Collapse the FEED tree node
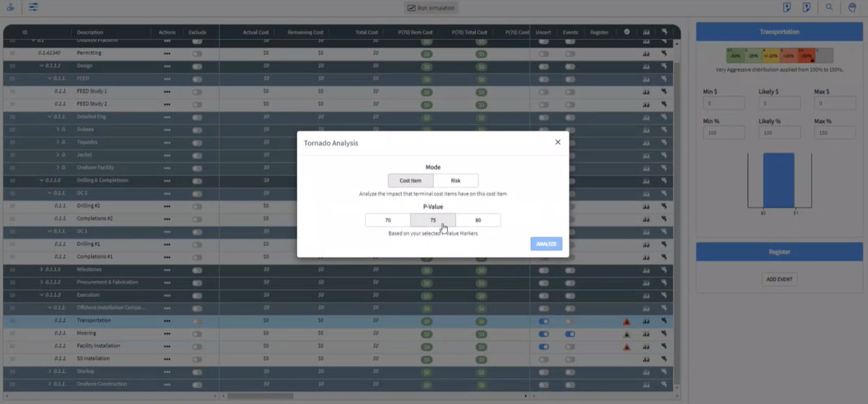The image size is (868, 404). [50, 79]
